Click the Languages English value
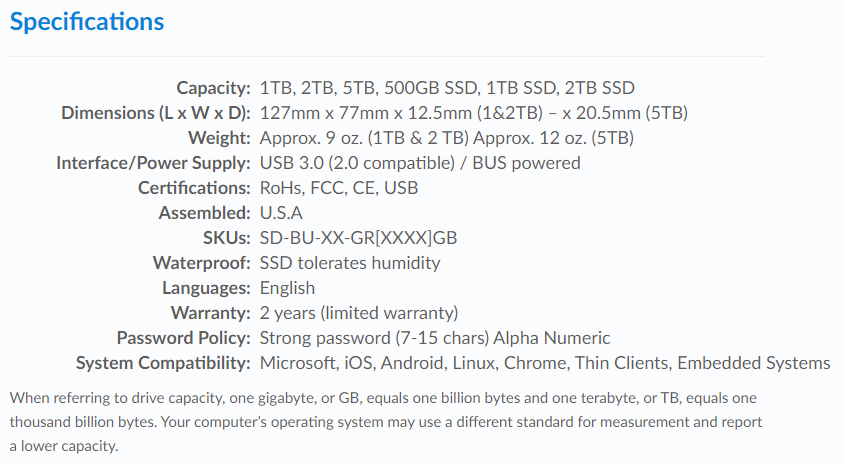Screen dimensions: 842x463 (x=287, y=288)
